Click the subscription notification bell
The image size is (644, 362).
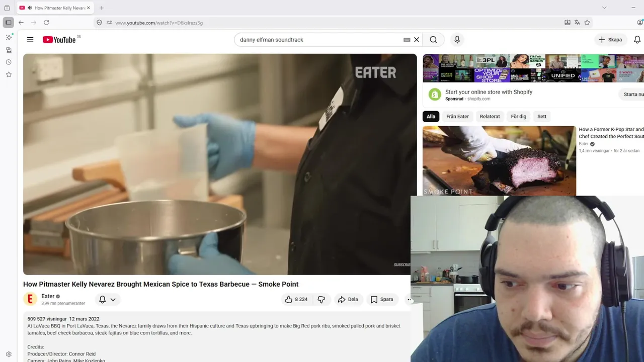(x=102, y=300)
